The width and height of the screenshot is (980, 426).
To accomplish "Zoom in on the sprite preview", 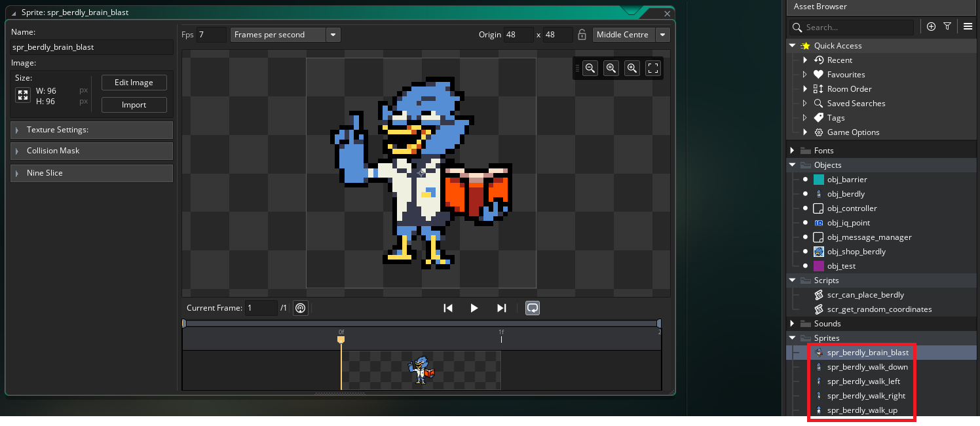I will tap(632, 68).
